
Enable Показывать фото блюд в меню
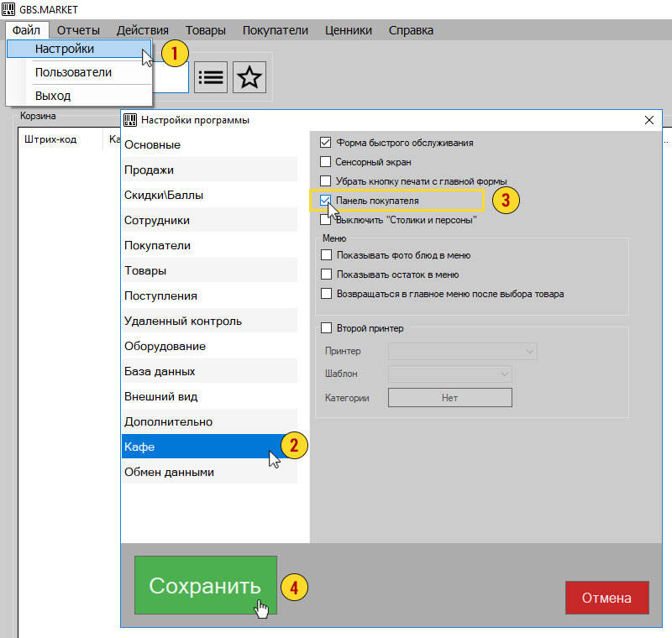(x=326, y=255)
